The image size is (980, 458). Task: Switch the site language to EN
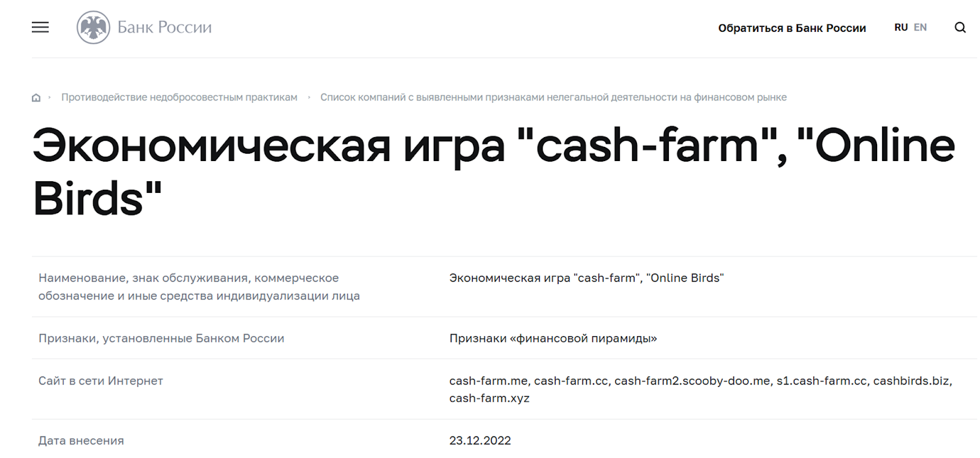[920, 28]
